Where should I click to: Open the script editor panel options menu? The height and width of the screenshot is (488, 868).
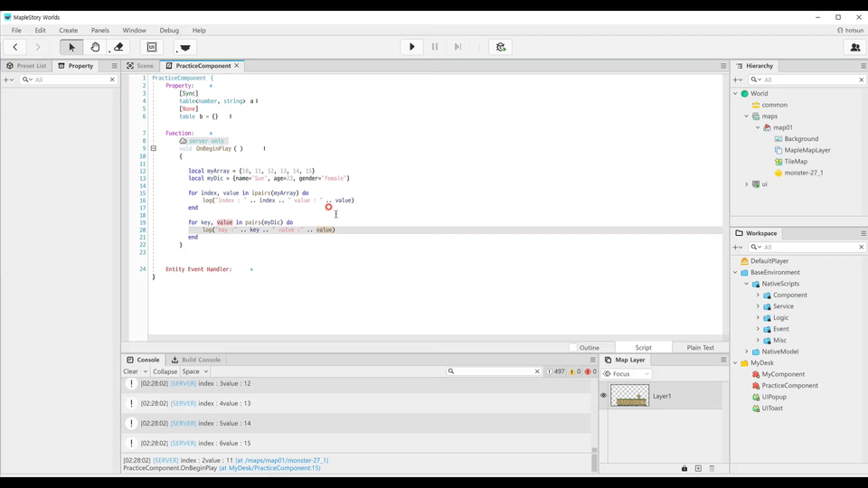pos(723,66)
